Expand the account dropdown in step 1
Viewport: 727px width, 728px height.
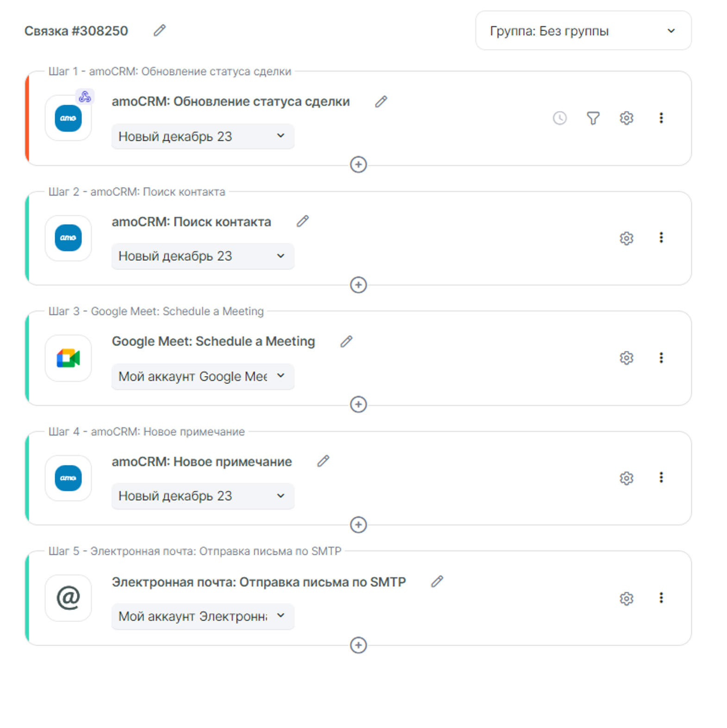[202, 137]
